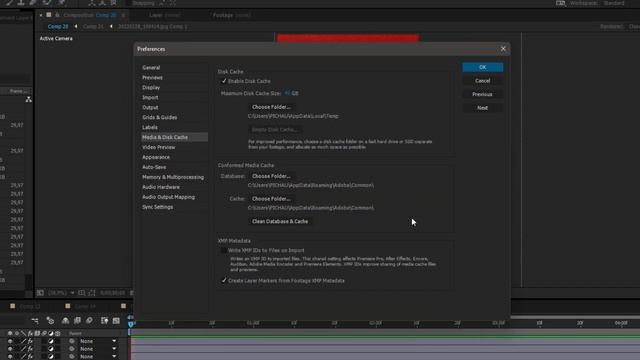640x360 pixels.
Task: Click parent pick whip of first layer
Action: [x=72, y=341]
